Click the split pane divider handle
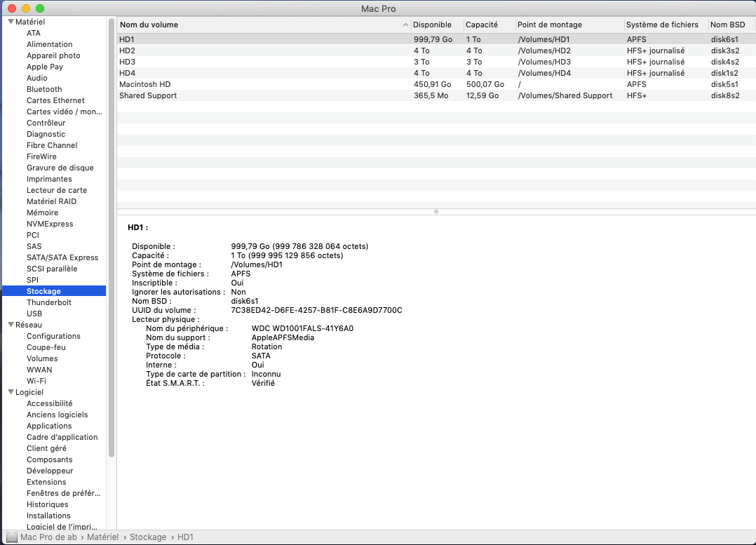Screen dimensions: 756x545 [436, 212]
